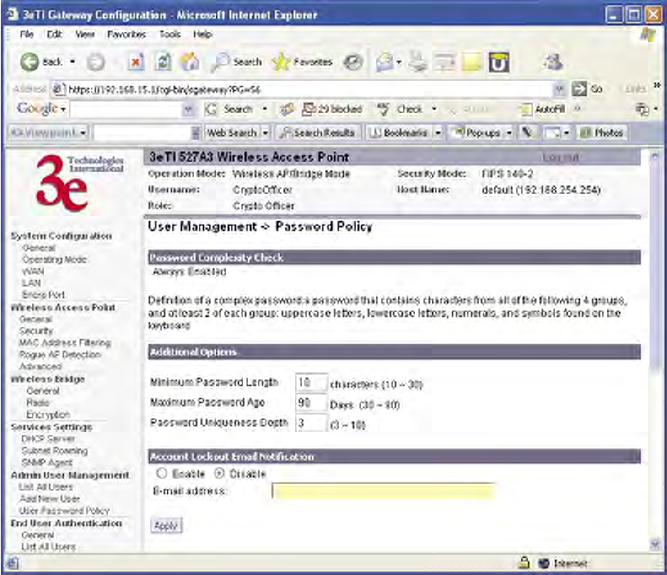Open the Wireless Bridge Encryption link
Image resolution: width=667 pixels, height=575 pixels.
click(x=48, y=415)
